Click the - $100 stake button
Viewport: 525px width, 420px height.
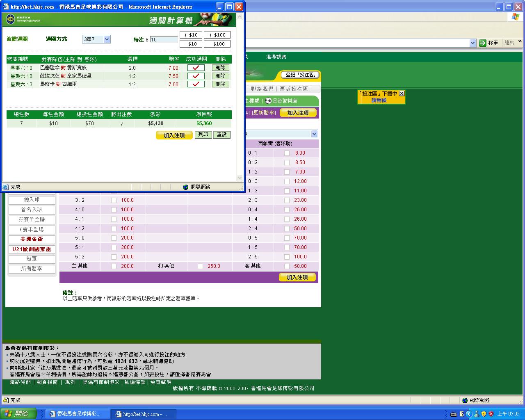pyautogui.click(x=217, y=44)
